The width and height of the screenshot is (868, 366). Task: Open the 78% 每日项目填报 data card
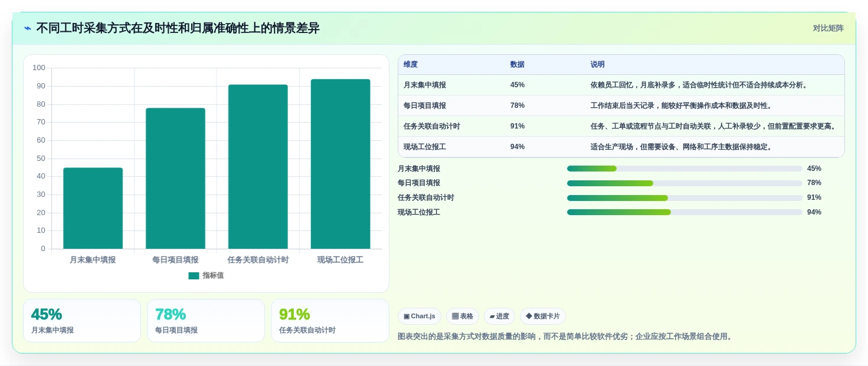pos(206,321)
